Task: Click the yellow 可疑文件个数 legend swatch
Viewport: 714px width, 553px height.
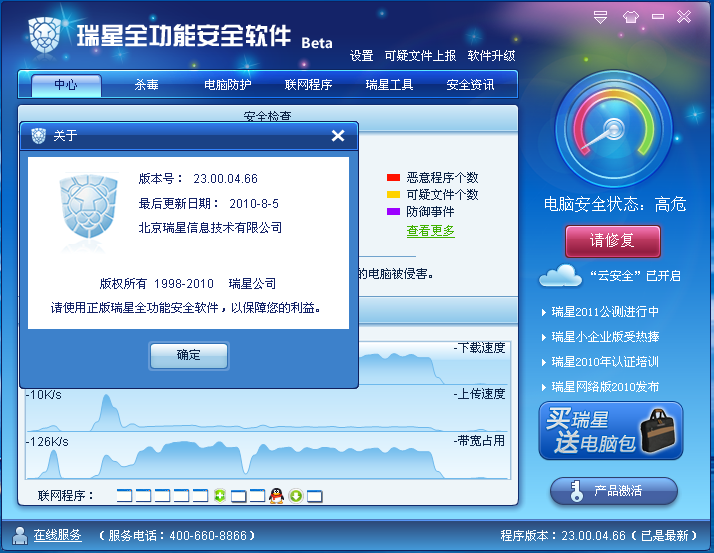Action: (x=393, y=195)
